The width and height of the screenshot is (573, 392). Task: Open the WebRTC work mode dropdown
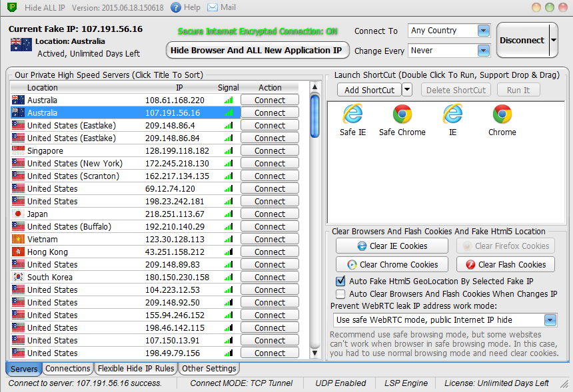pyautogui.click(x=550, y=320)
